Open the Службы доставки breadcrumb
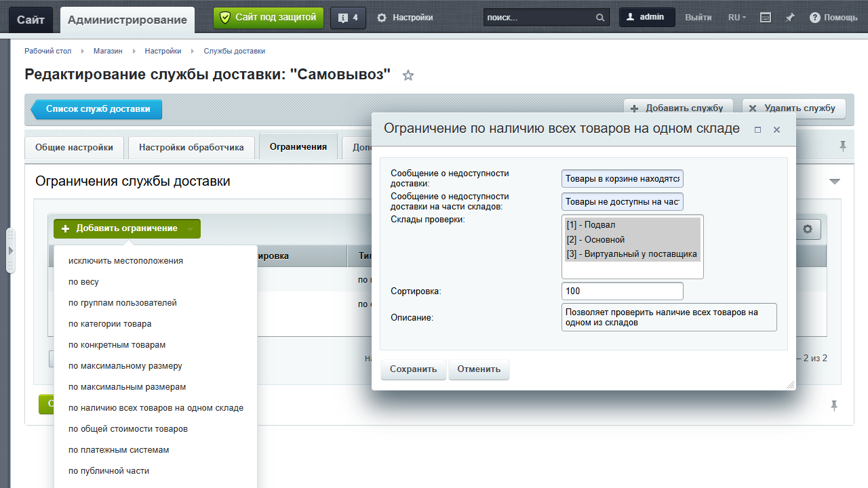The width and height of the screenshot is (868, 488). click(235, 51)
